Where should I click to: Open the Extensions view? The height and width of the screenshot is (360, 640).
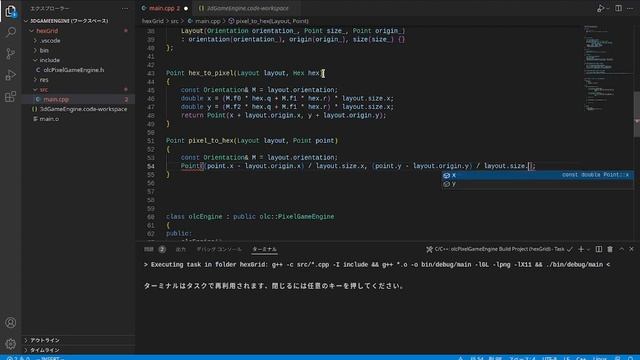click(x=11, y=97)
